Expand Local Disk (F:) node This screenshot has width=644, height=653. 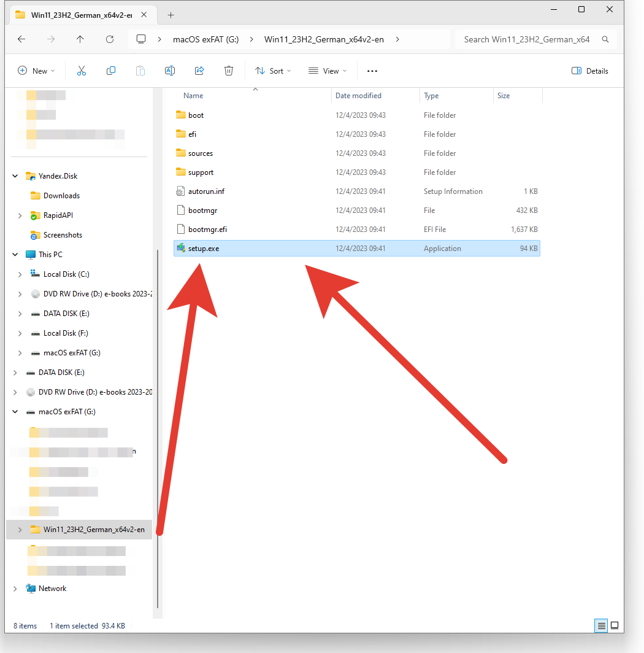click(20, 333)
